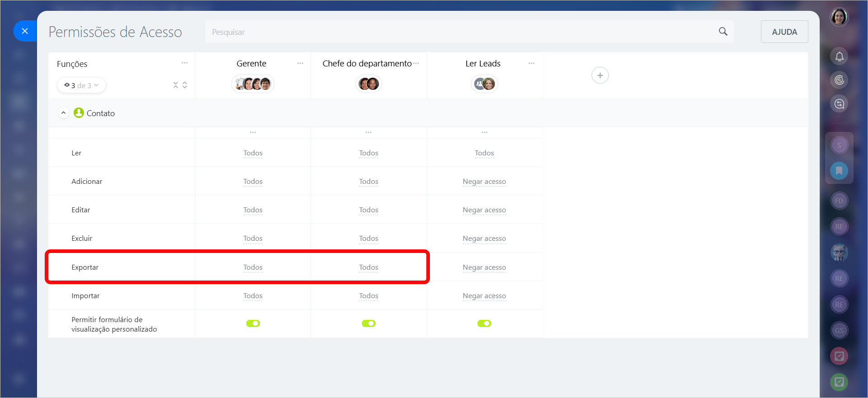Change Chefe do departamento Importar permission

(369, 296)
